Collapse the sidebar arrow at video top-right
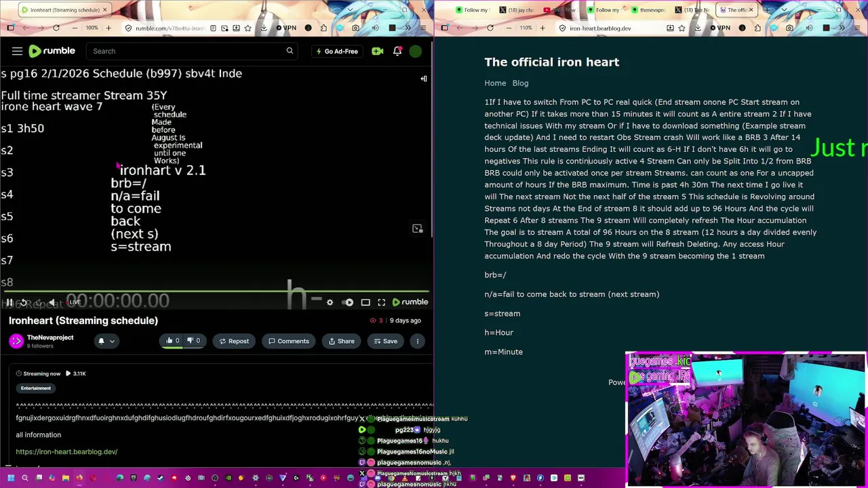The image size is (868, 488). pos(423,79)
